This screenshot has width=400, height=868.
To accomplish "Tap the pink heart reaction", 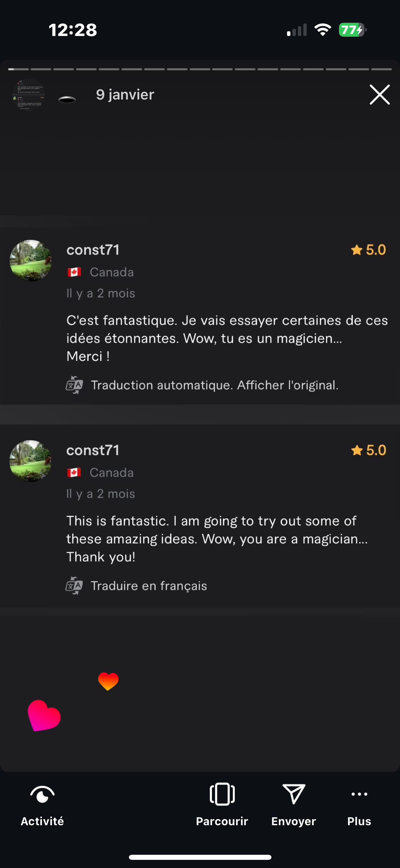I will (x=44, y=716).
